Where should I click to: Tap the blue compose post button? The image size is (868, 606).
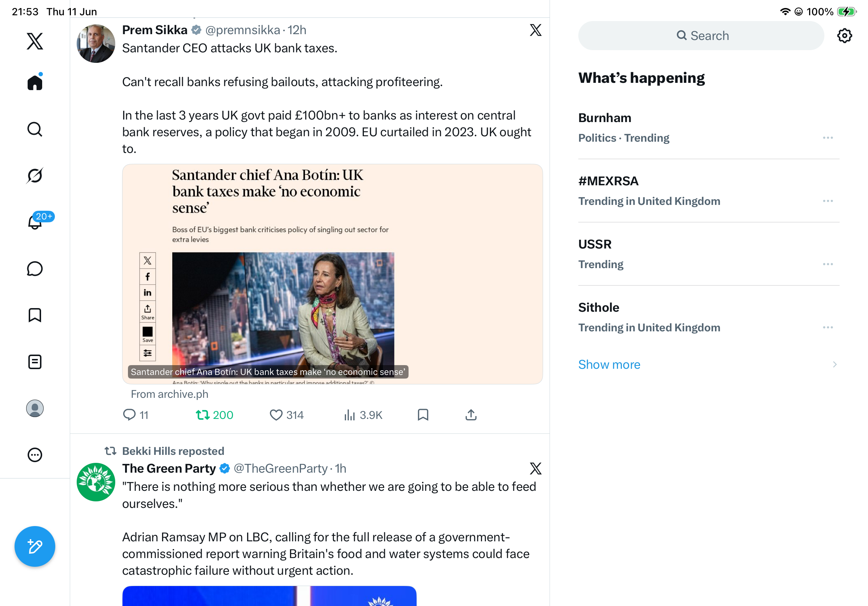click(x=35, y=546)
